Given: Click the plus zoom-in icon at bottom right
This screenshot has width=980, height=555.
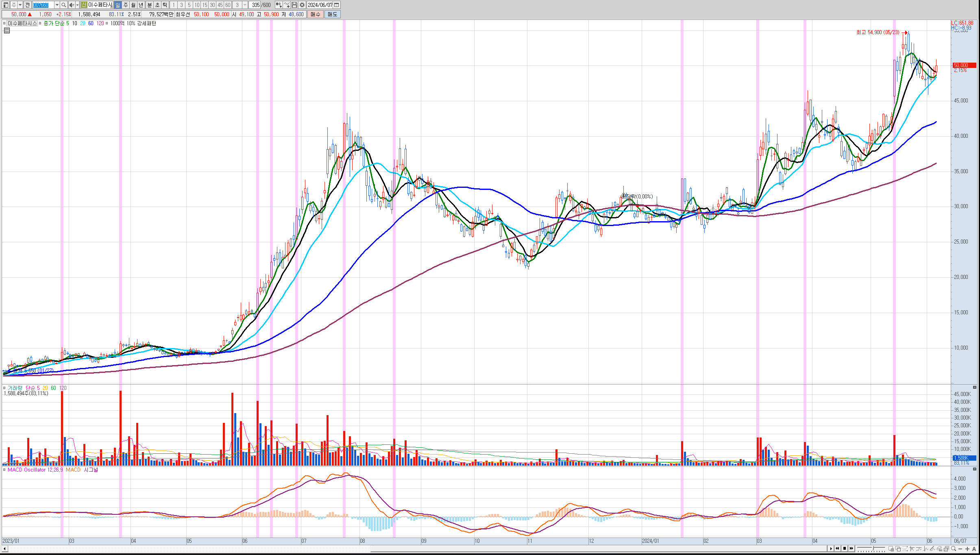Looking at the screenshot, I should tap(967, 548).
